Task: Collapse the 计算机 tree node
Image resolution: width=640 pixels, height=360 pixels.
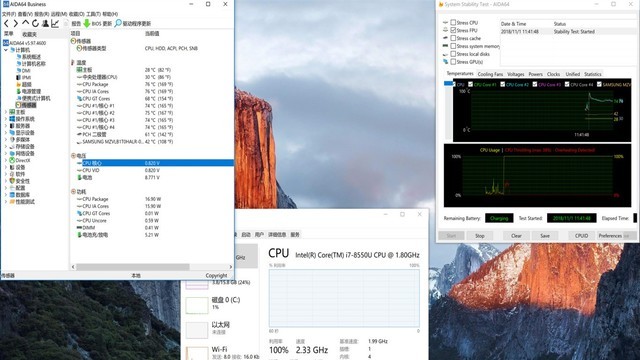Action: click(x=6, y=50)
